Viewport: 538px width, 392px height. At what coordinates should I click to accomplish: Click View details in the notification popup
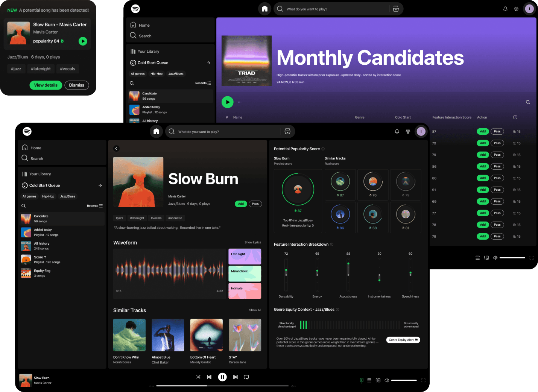pyautogui.click(x=46, y=85)
